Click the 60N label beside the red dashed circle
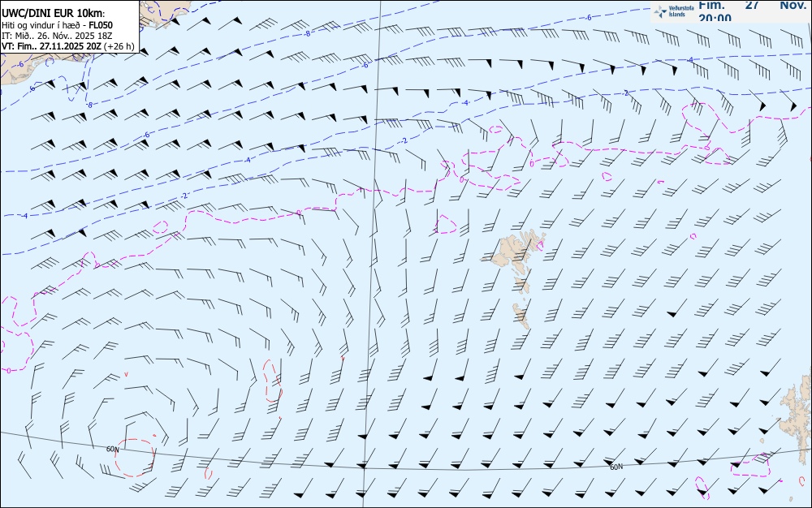This screenshot has width=812, height=508. point(113,449)
